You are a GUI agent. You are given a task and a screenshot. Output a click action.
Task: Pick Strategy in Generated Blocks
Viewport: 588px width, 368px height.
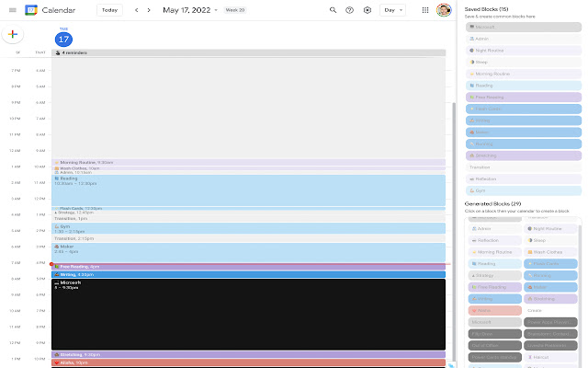[x=494, y=275]
